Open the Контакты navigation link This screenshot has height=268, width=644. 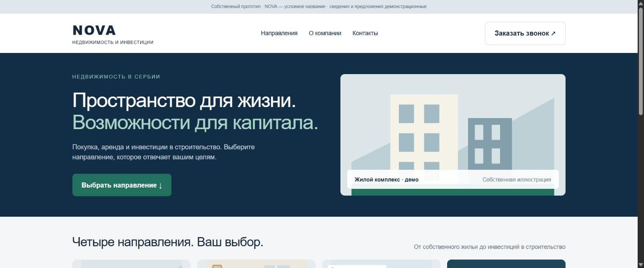[365, 33]
